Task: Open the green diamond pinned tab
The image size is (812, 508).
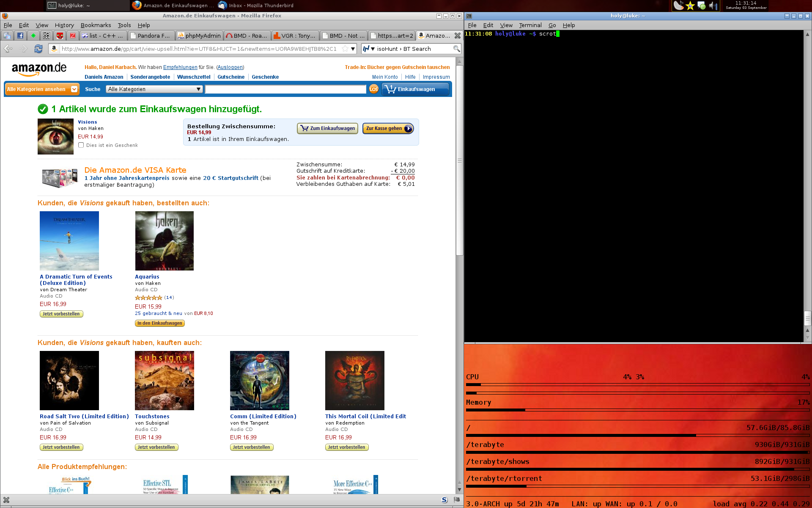Action: pyautogui.click(x=33, y=36)
